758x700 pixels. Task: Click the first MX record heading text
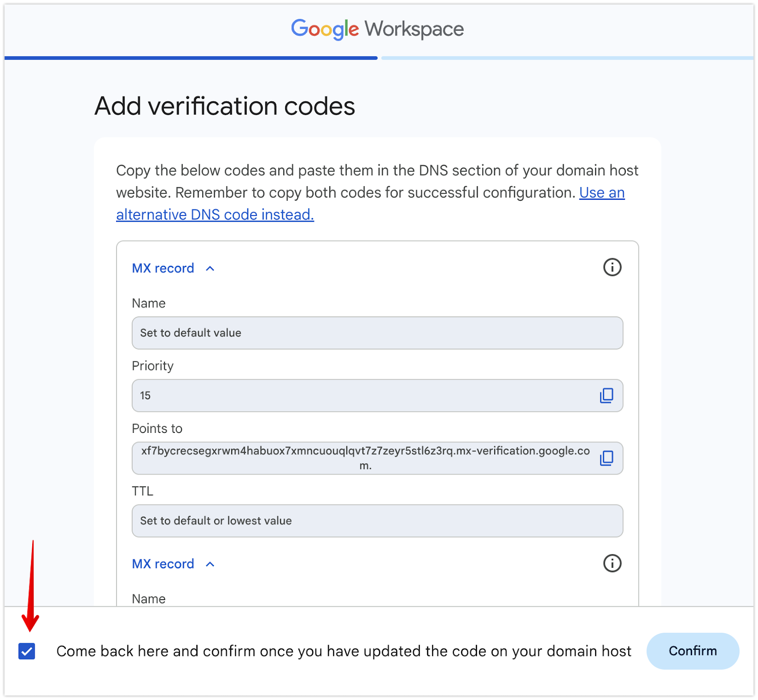click(163, 269)
